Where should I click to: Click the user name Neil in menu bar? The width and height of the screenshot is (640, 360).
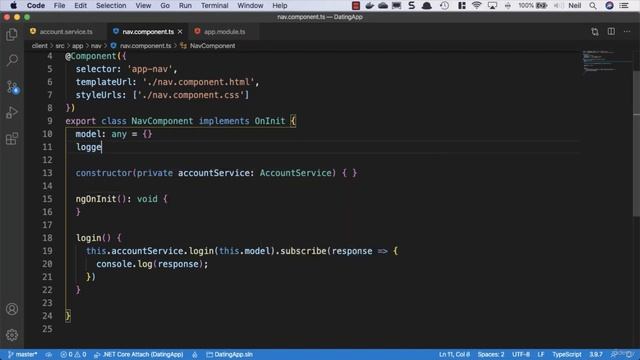click(x=575, y=6)
